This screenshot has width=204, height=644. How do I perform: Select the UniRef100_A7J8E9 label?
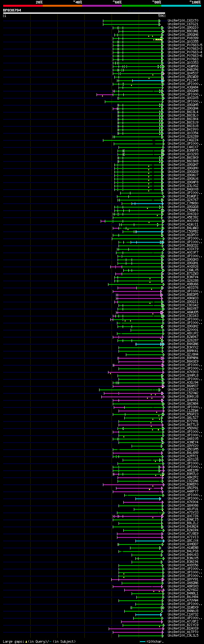click(x=183, y=534)
